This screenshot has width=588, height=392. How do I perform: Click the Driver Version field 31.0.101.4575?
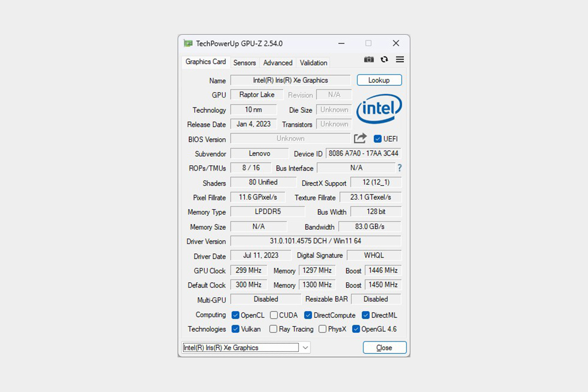[316, 241]
